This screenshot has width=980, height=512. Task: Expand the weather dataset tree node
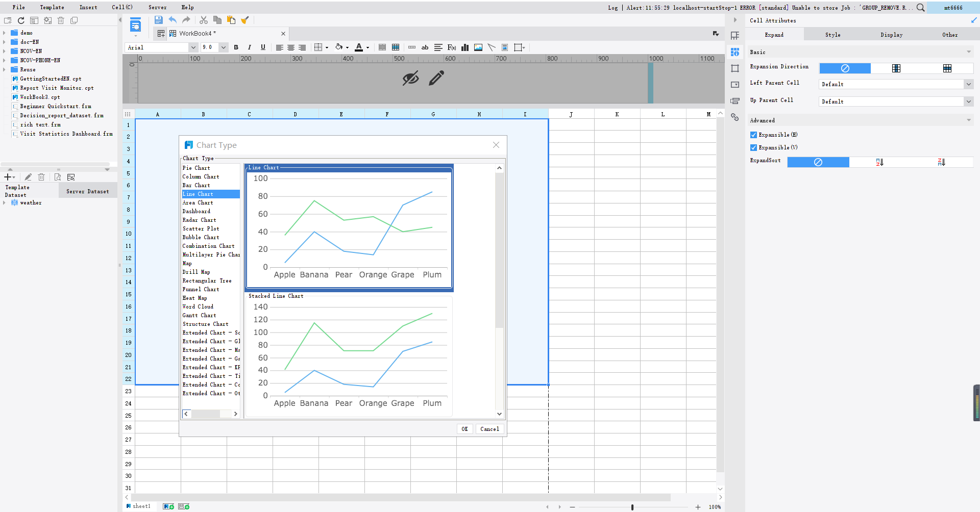coord(5,202)
